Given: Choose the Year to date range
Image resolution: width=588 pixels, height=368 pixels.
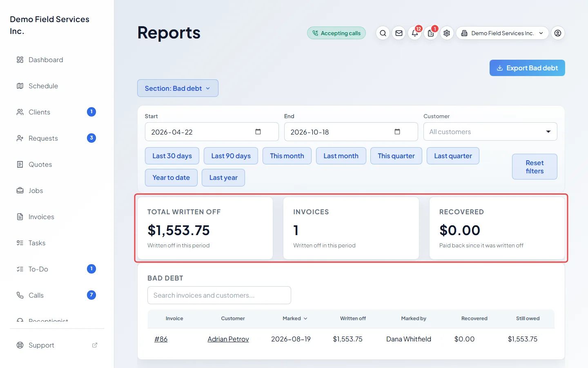Looking at the screenshot, I should pyautogui.click(x=171, y=177).
